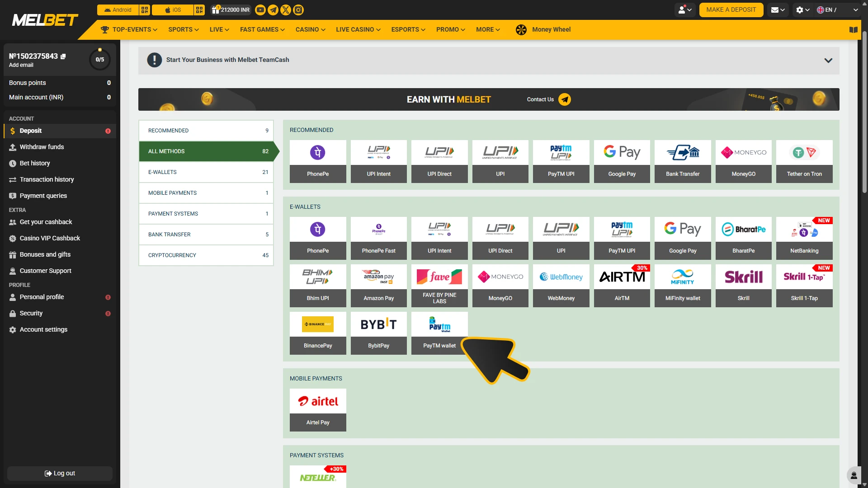Switch to RECOMMENDED category tab
This screenshot has width=868, height=488.
pyautogui.click(x=206, y=131)
